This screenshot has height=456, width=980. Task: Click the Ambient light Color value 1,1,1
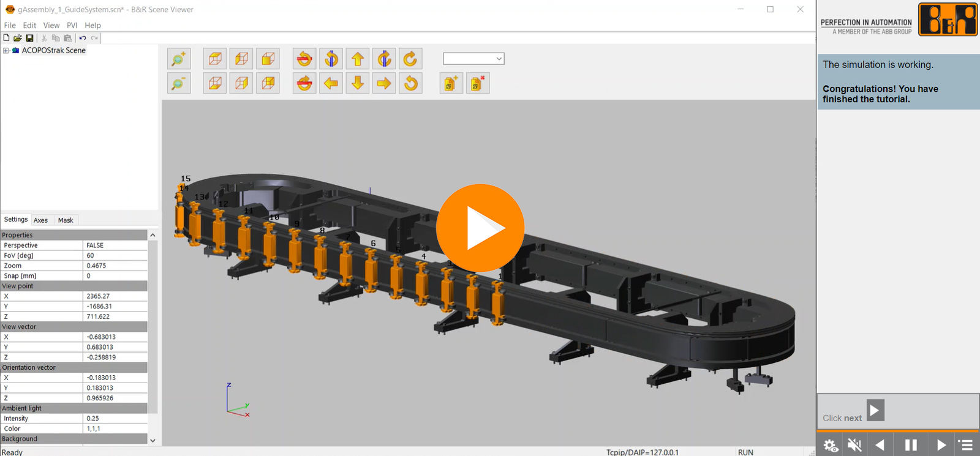click(115, 428)
